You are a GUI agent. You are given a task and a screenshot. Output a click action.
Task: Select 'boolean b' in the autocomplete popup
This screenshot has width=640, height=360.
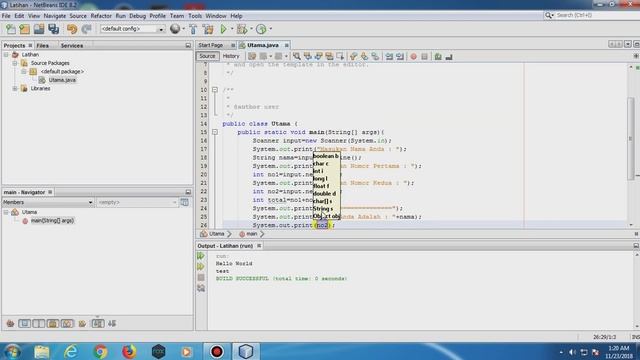click(326, 156)
